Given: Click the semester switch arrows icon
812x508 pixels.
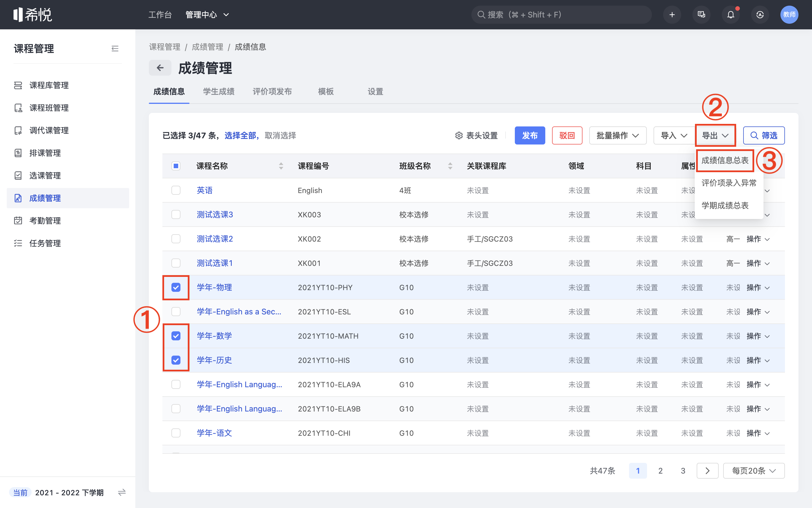Looking at the screenshot, I should click(122, 492).
